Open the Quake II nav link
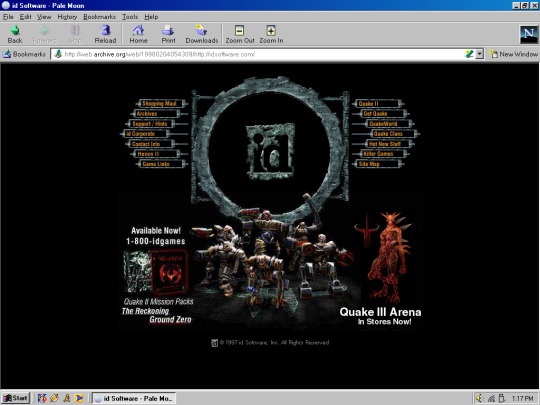 tap(378, 103)
